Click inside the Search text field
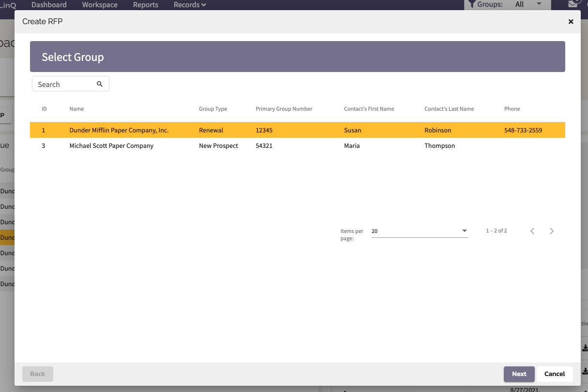The height and width of the screenshot is (392, 588). point(63,84)
